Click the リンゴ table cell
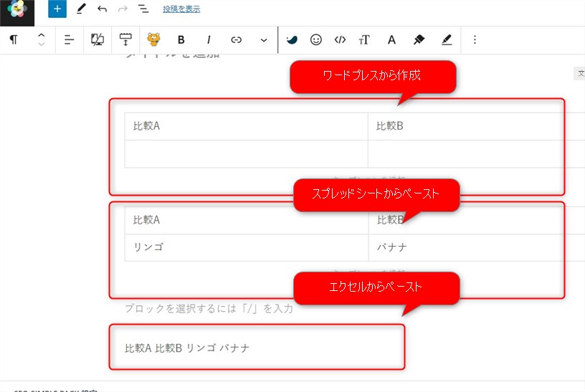The height and width of the screenshot is (392, 585). (x=246, y=248)
